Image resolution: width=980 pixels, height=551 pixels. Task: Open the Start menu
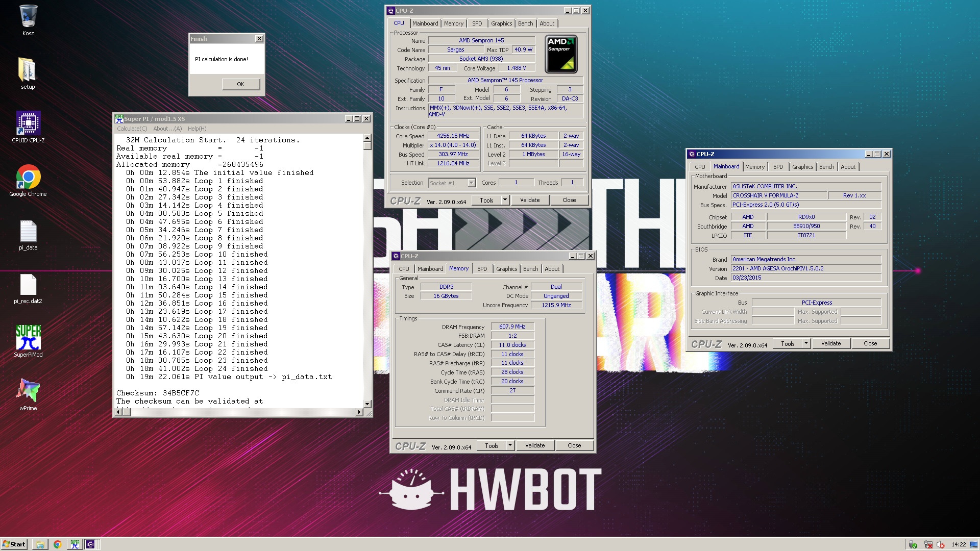[x=14, y=544]
